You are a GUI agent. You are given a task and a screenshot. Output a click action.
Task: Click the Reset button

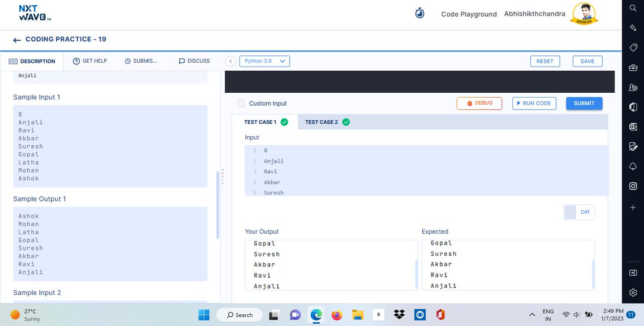pos(545,61)
